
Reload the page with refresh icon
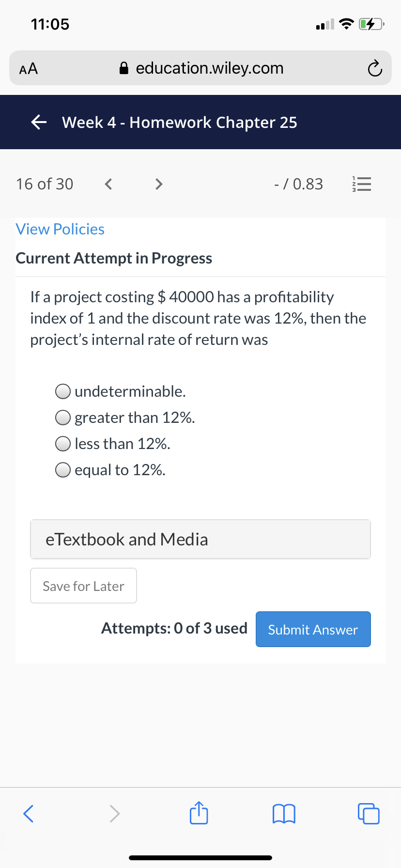(x=374, y=69)
